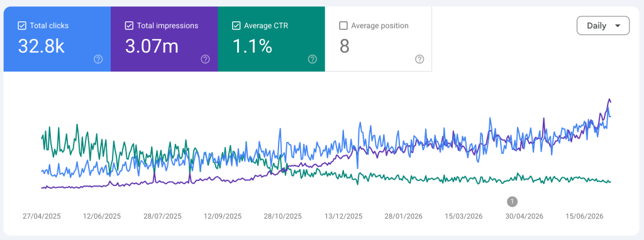Viewport: 644px width, 240px height.
Task: Click the Average position label text
Action: tap(380, 25)
